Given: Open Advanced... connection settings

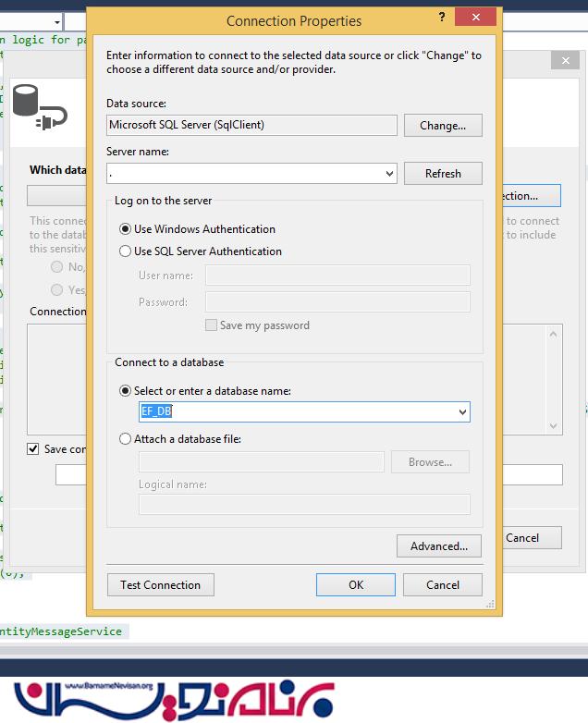Looking at the screenshot, I should [x=439, y=546].
